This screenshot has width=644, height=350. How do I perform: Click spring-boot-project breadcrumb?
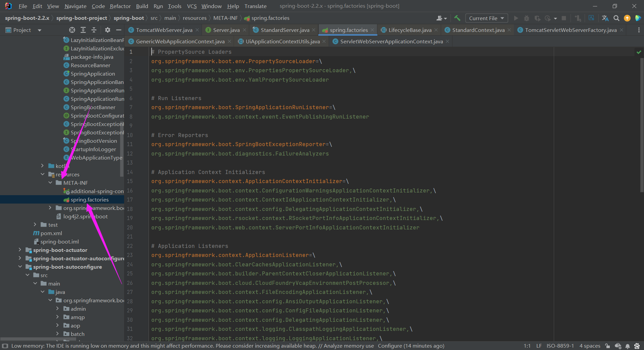82,18
